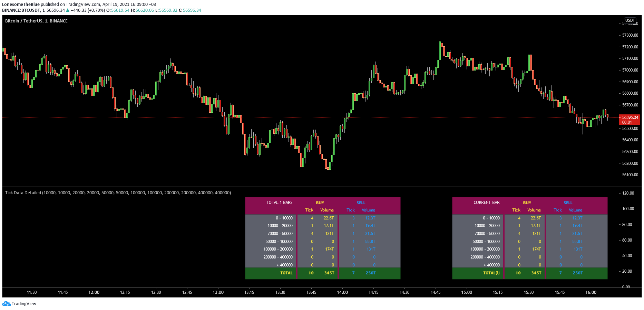Click the 13:00 time axis label

point(218,292)
